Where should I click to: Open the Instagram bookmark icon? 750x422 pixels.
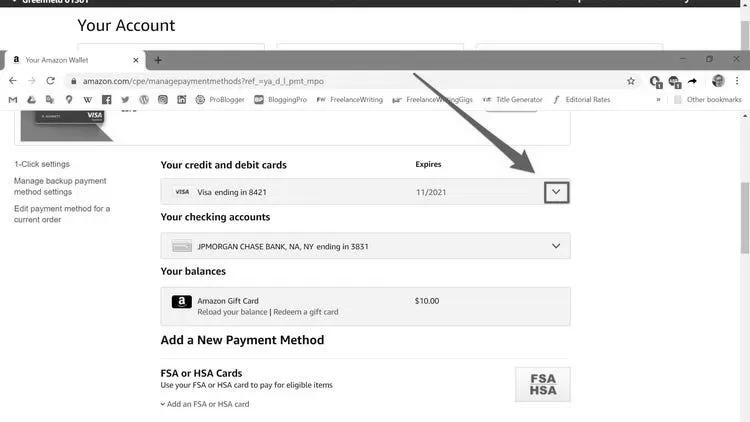(x=163, y=100)
